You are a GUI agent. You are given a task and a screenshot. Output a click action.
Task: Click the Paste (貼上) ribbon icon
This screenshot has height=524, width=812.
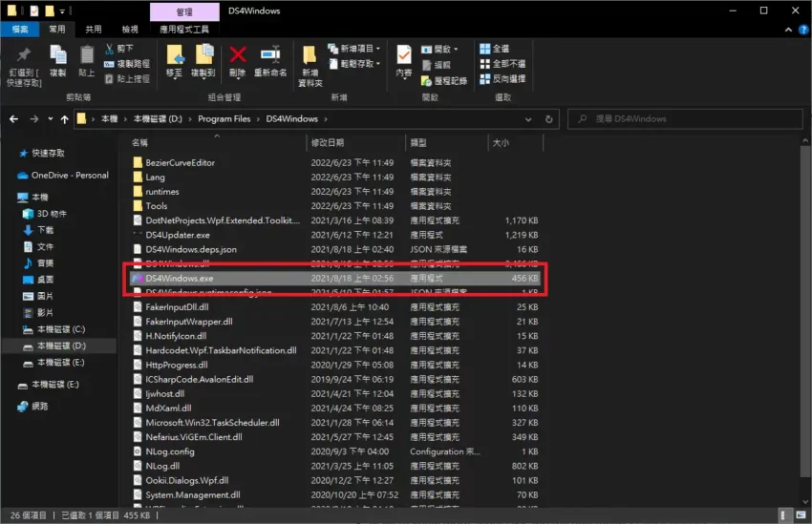pyautogui.click(x=87, y=61)
